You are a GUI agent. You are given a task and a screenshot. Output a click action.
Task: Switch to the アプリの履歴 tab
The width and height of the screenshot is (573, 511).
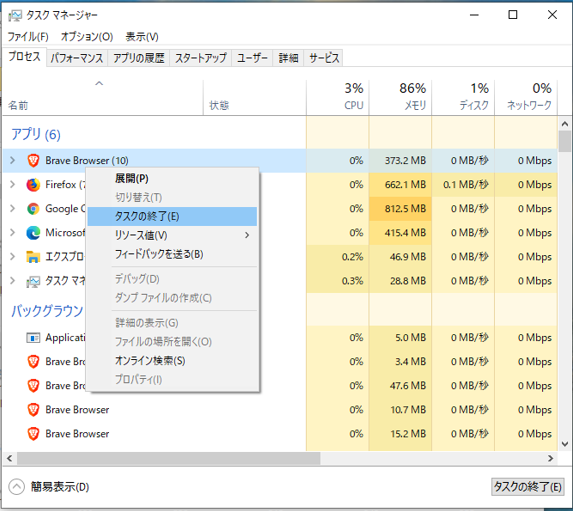(x=139, y=58)
